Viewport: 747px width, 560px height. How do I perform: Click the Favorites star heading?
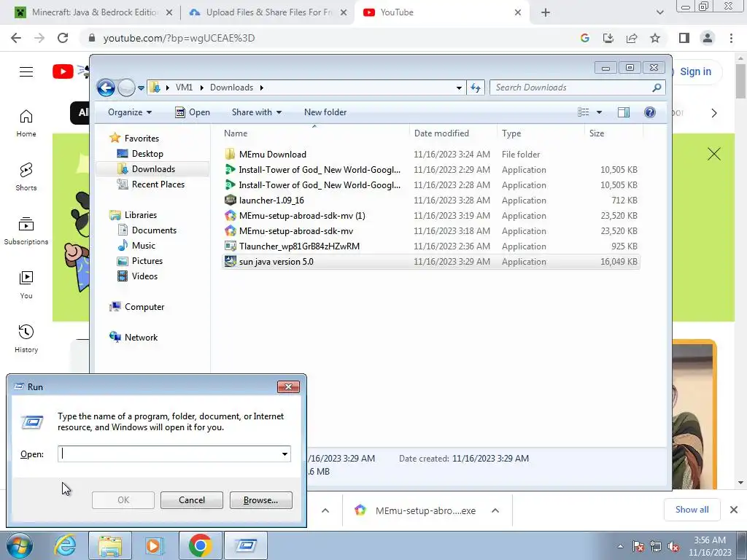pos(142,138)
